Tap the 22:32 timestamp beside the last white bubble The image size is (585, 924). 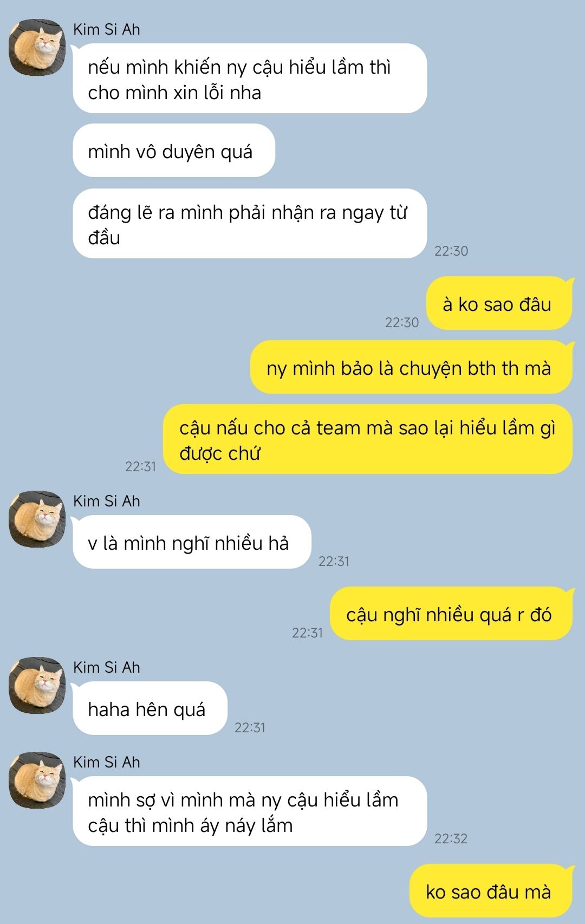[x=451, y=838]
